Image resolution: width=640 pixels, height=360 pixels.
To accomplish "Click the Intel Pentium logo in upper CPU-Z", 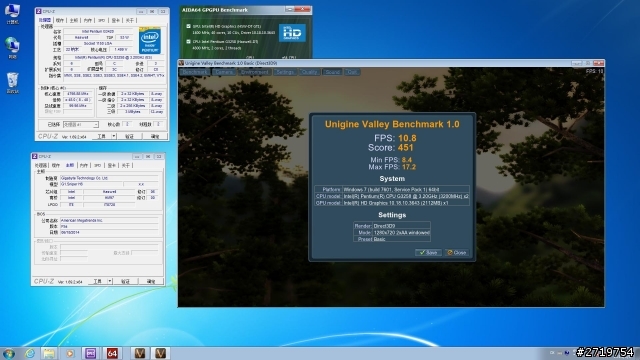I will (x=150, y=40).
